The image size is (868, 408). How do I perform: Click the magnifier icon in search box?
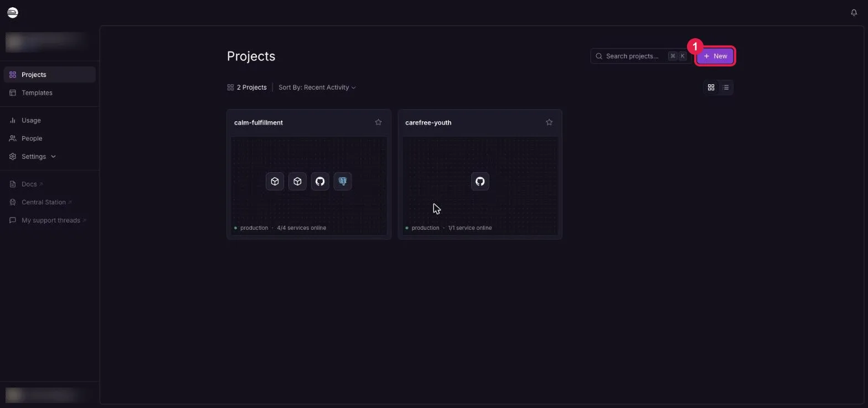pyautogui.click(x=599, y=56)
